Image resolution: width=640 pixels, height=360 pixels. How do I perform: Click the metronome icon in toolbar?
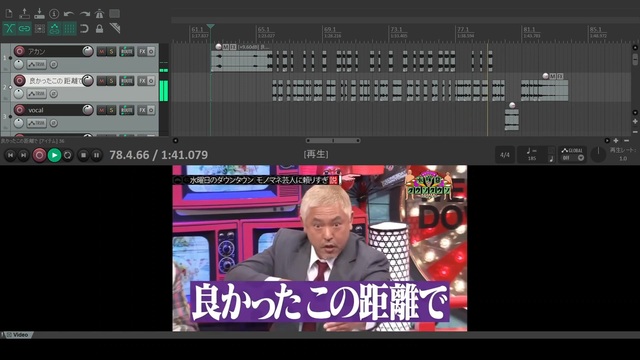point(99,13)
